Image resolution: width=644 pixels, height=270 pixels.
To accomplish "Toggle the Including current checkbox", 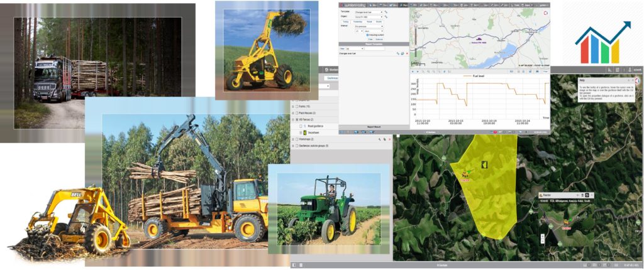I will click(367, 35).
